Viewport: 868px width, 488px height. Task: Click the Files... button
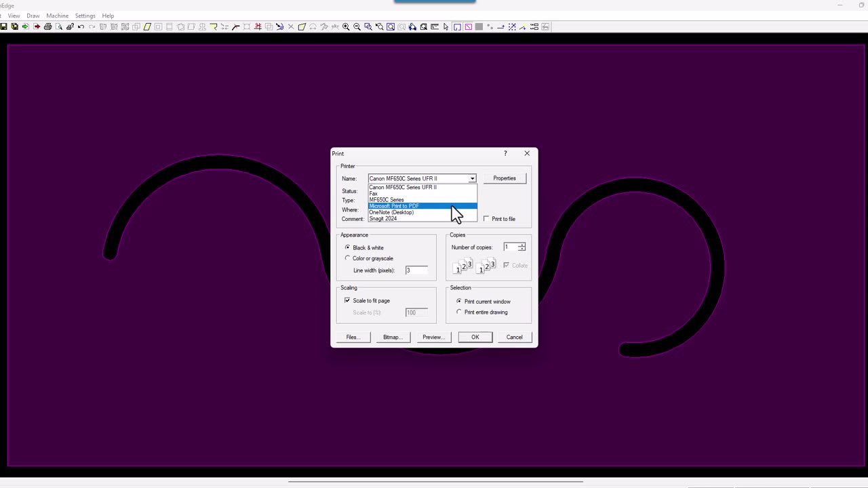(x=353, y=337)
